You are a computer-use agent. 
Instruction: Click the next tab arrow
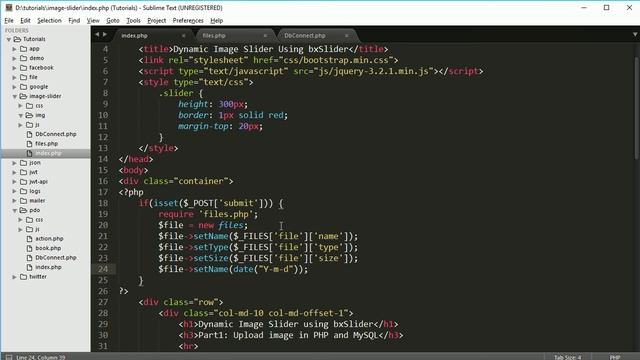coord(105,35)
